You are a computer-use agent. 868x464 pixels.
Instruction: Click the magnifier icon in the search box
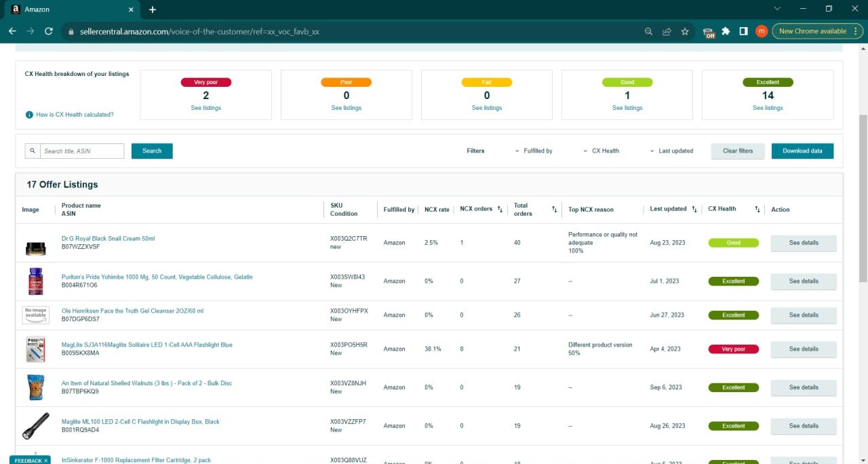33,151
